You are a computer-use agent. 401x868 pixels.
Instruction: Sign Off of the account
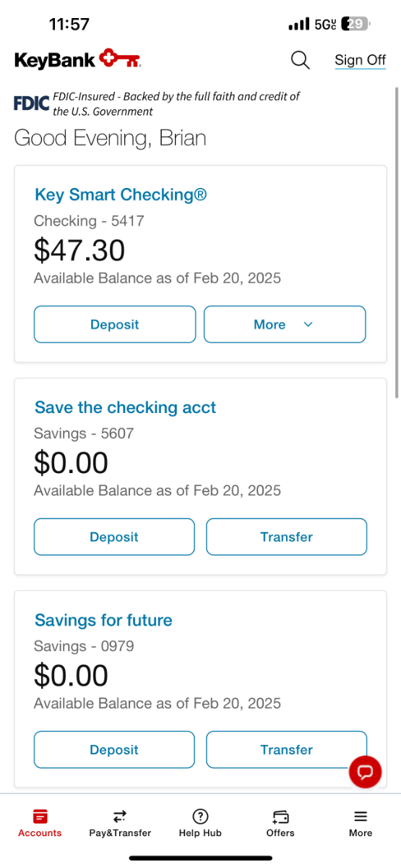point(360,60)
